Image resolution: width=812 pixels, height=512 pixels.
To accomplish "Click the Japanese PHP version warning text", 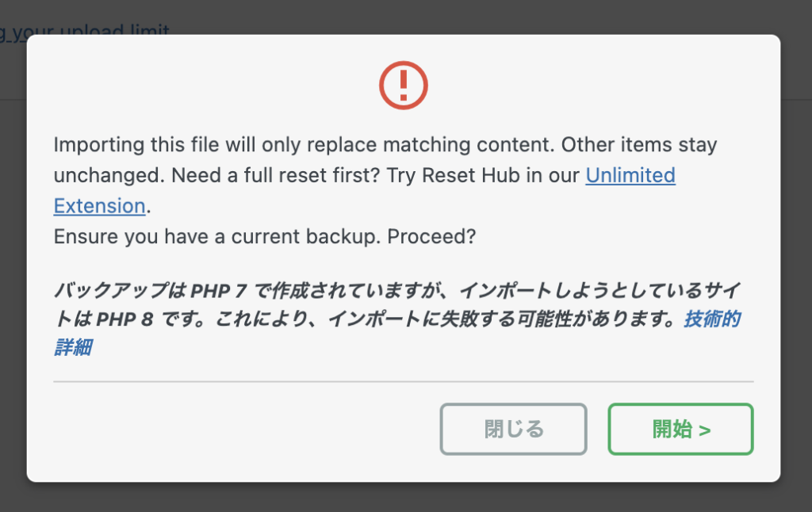I will point(397,319).
